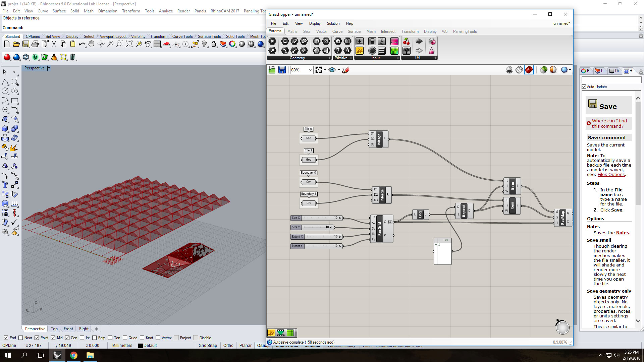The width and height of the screenshot is (644, 362).
Task: Follow the Files Options link
Action: [x=611, y=175]
